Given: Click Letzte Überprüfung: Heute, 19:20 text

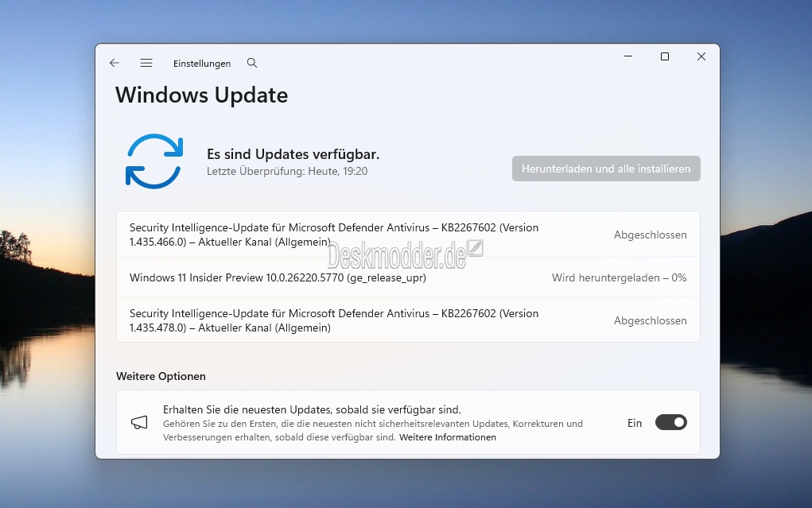Looking at the screenshot, I should coord(287,171).
